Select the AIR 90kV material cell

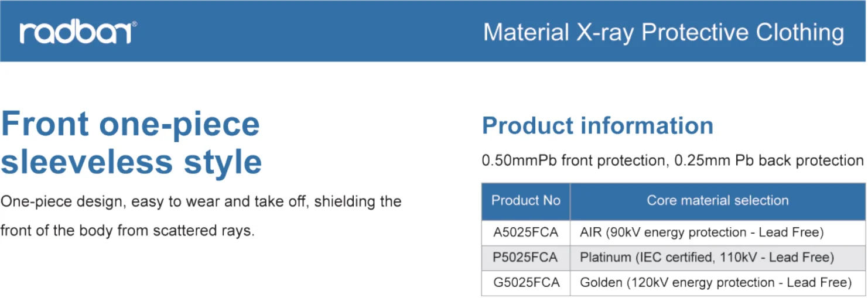[702, 232]
